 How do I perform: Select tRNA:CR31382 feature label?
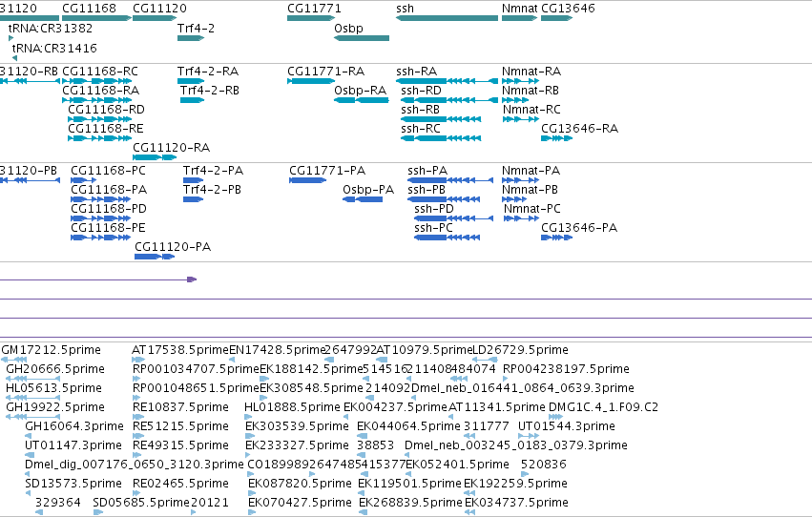tap(51, 29)
